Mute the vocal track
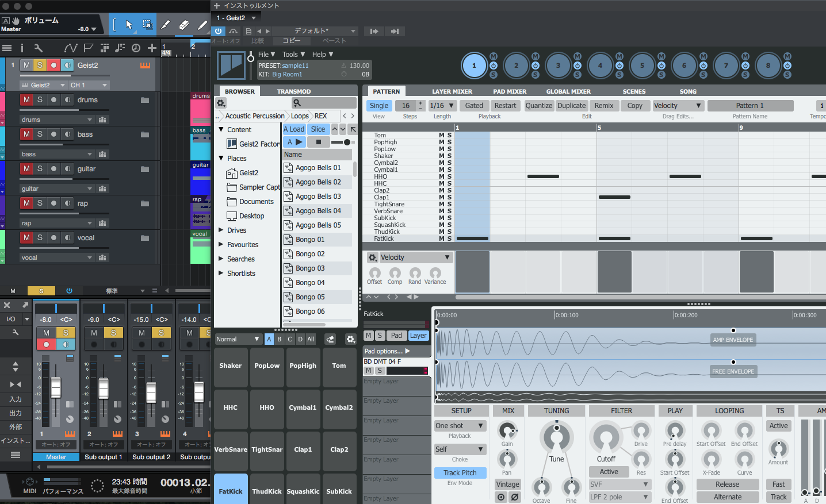This screenshot has height=504, width=826. click(x=26, y=237)
